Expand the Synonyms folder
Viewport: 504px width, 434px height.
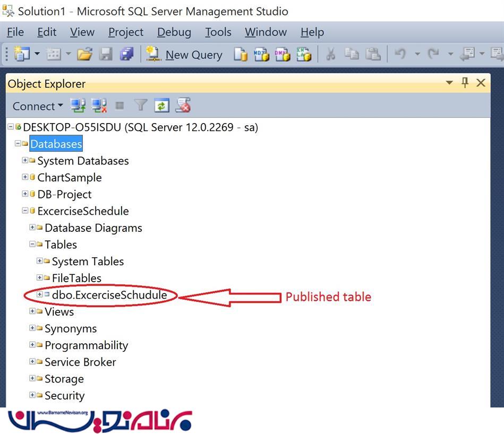click(32, 328)
